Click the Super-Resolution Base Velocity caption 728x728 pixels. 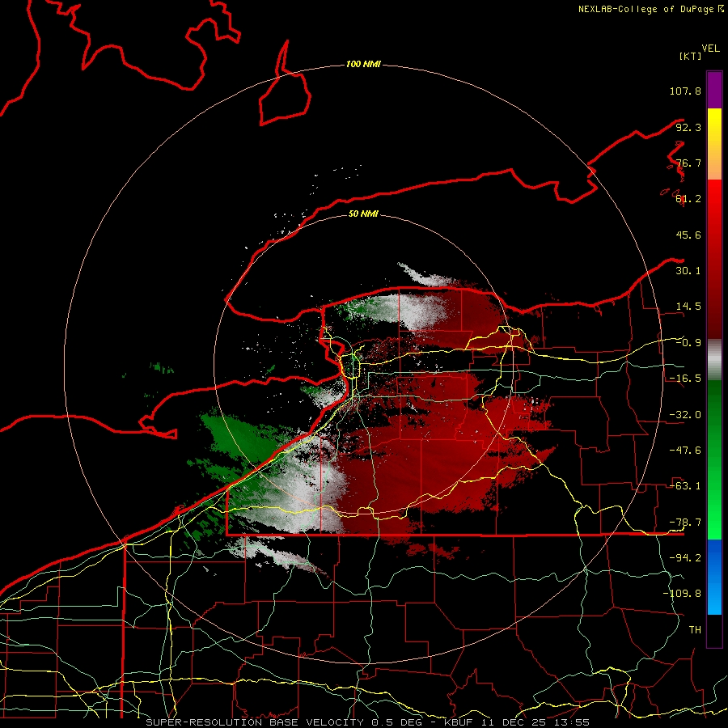coord(368,722)
